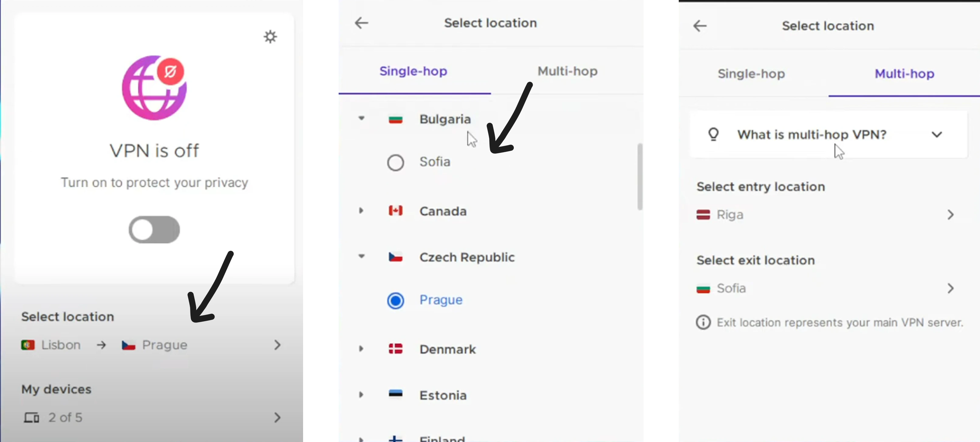Screen dimensions: 980x442
Task: Go back from the Single-hop location list
Action: (361, 23)
